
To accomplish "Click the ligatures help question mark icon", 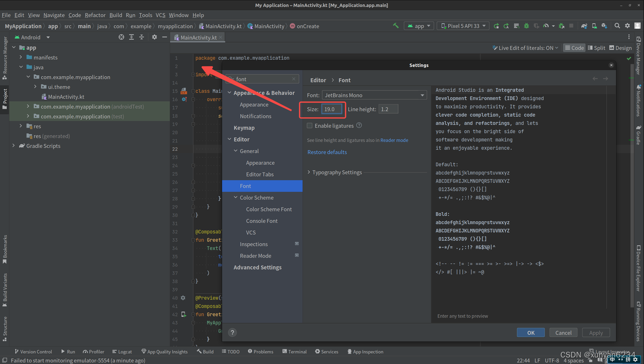I will (359, 125).
